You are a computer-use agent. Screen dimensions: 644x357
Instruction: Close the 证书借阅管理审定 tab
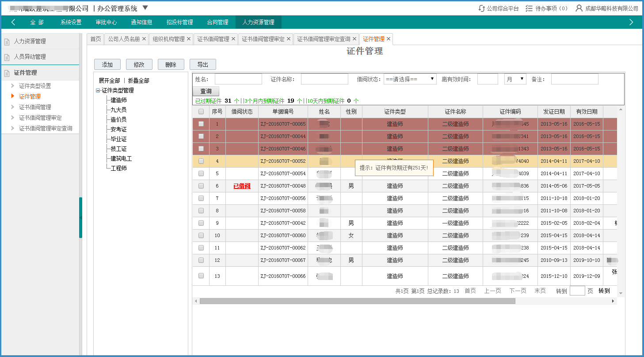(289, 39)
